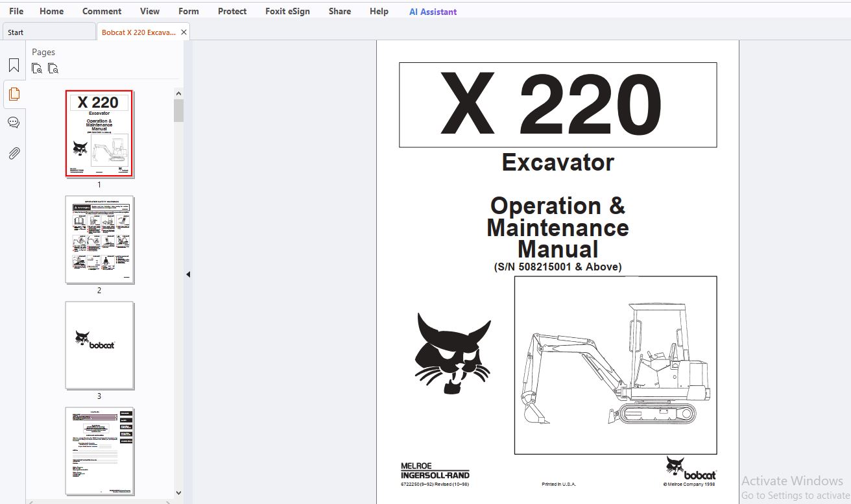Click the Operation & Maintenance Manual text
This screenshot has width=851, height=504.
[558, 227]
